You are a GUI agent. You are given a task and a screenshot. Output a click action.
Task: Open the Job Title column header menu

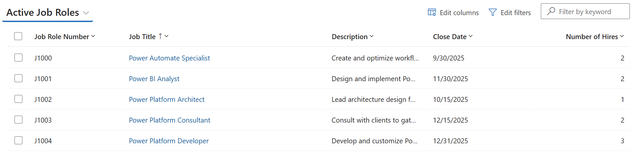[x=167, y=36]
